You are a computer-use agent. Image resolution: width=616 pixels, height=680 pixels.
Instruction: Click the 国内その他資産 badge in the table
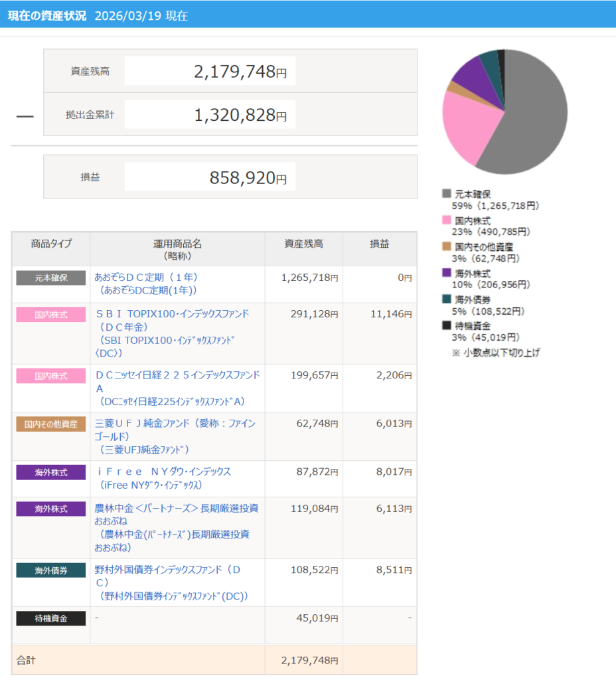pos(51,424)
